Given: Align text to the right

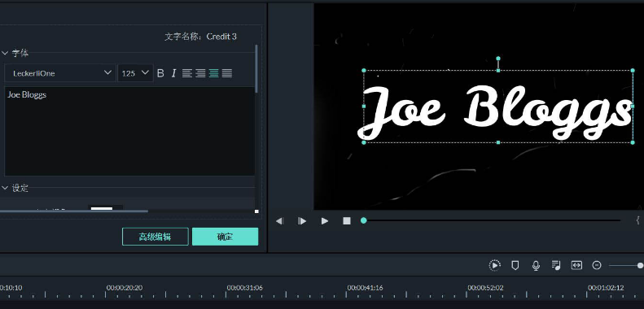Looking at the screenshot, I should pyautogui.click(x=200, y=73).
